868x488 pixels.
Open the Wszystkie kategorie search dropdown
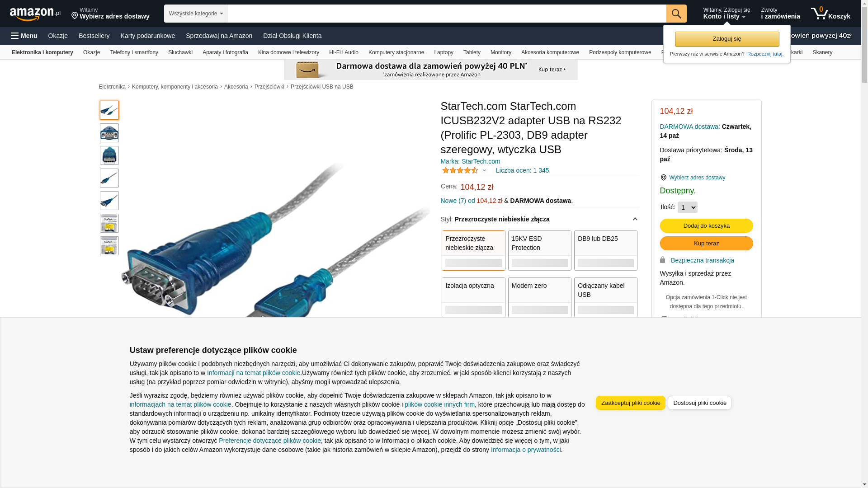pyautogui.click(x=196, y=14)
